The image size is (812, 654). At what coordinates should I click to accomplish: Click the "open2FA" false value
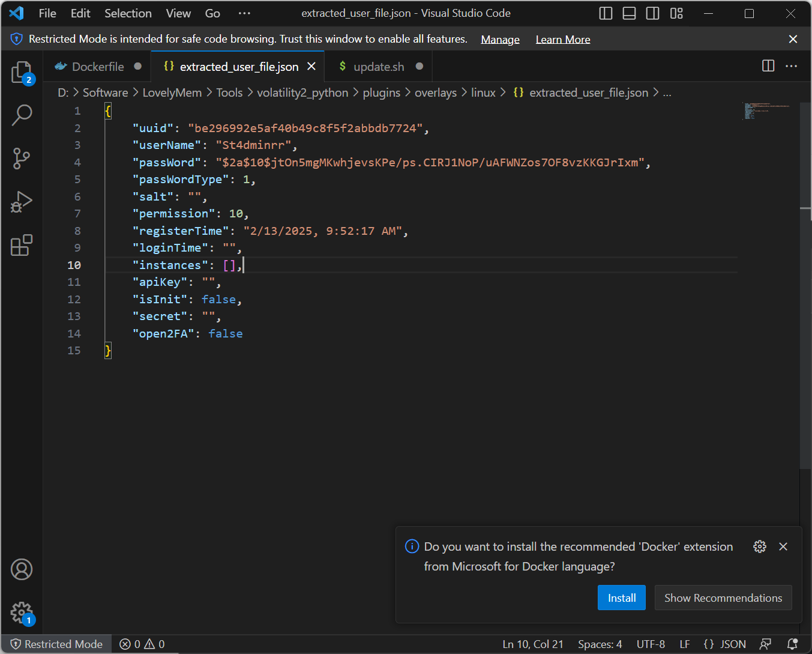click(226, 333)
